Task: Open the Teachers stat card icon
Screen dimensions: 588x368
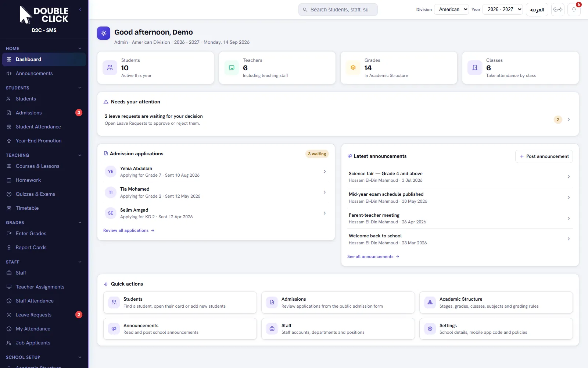Action: tap(232, 68)
